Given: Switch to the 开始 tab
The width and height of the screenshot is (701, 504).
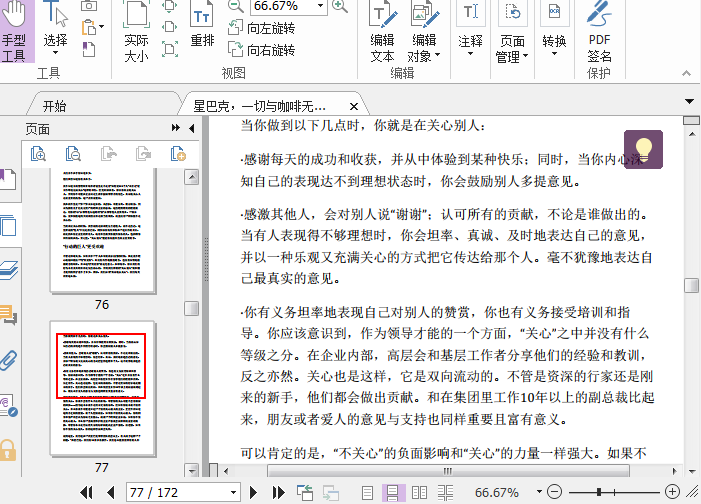Looking at the screenshot, I should (54, 106).
